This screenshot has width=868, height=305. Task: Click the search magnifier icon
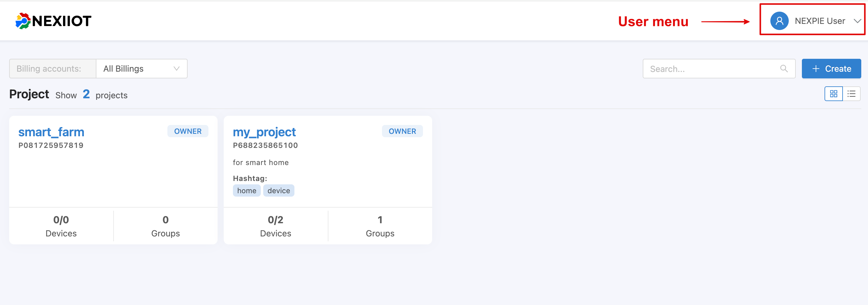(784, 69)
